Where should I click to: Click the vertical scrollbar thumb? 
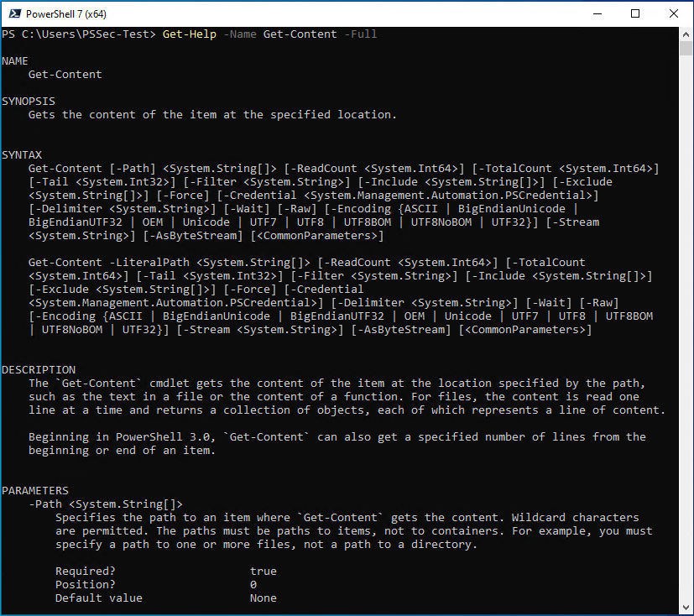(x=686, y=48)
